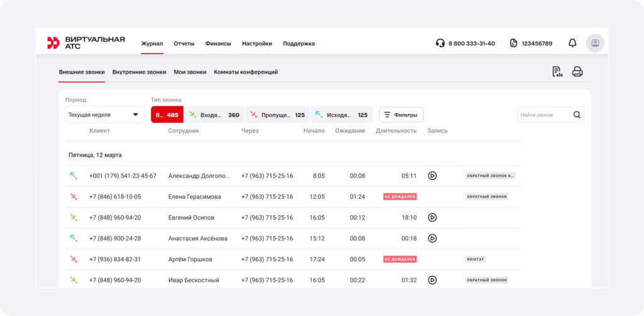Click support number 8 800 333-31-40
The image size is (644, 316).
472,43
